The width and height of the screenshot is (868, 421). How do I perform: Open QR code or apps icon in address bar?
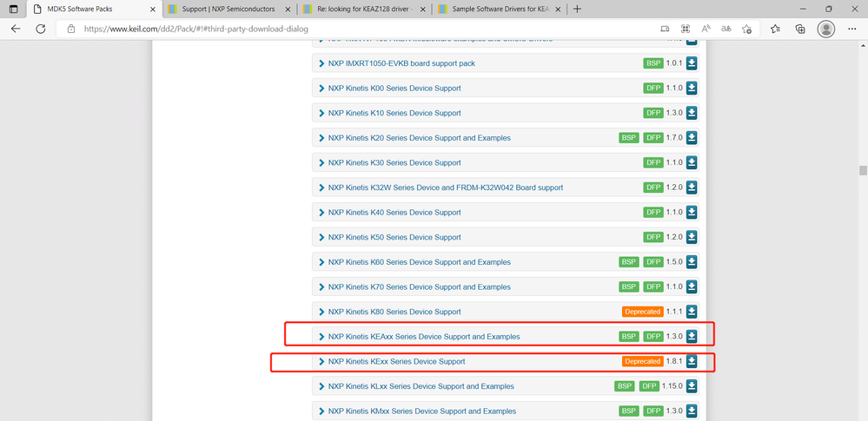click(686, 29)
